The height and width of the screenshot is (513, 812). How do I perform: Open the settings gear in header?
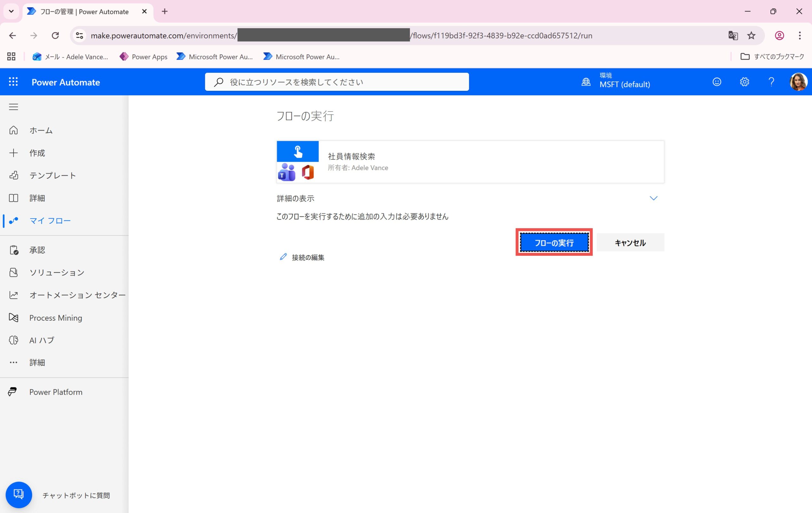pos(744,82)
